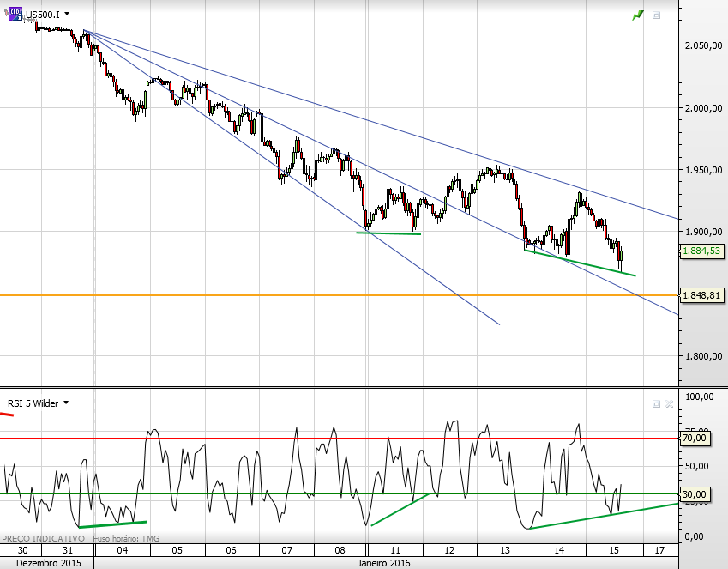Select the green 1.884,53 current price tag
The image size is (728, 569).
point(701,251)
